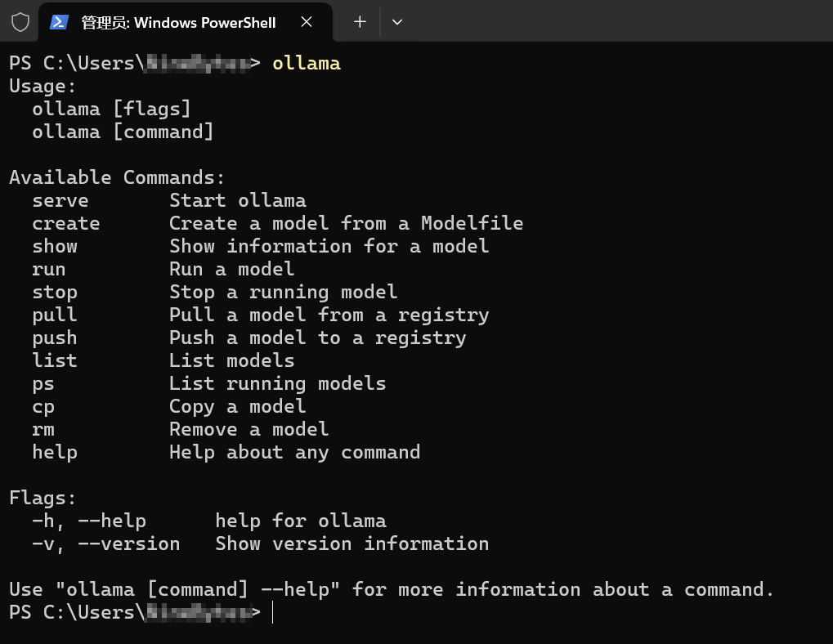Click the yellow typed 'ollama' command
Viewport: 833px width, 644px height.
(x=306, y=63)
